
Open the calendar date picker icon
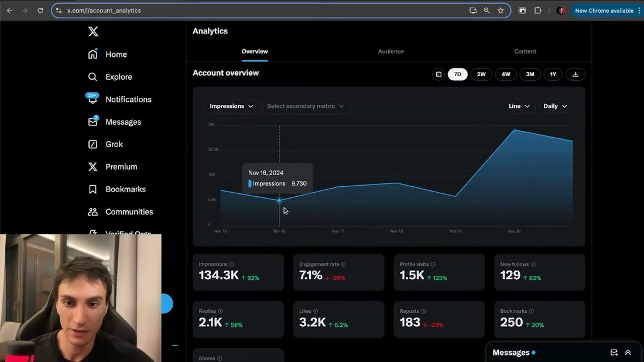coord(439,74)
